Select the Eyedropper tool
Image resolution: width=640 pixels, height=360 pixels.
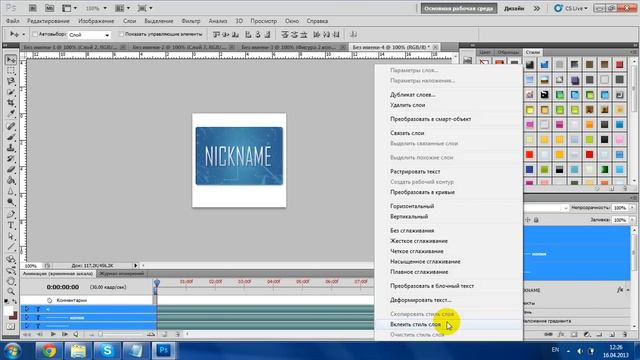pos(11,113)
